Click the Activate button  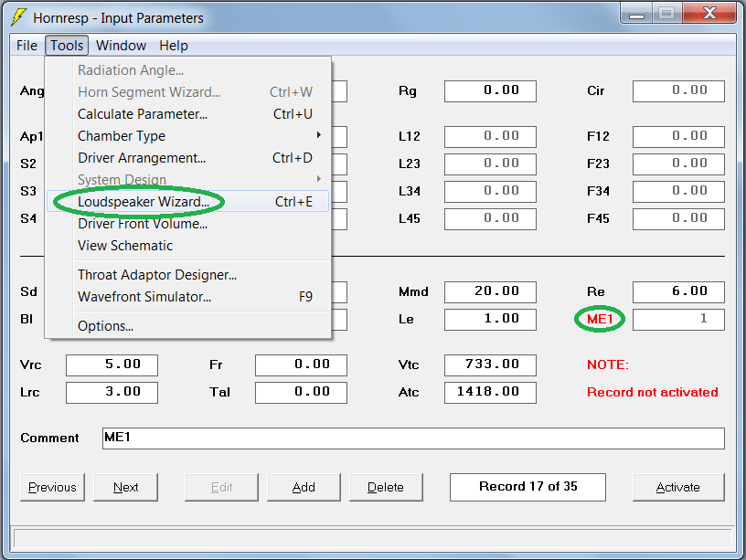click(678, 487)
